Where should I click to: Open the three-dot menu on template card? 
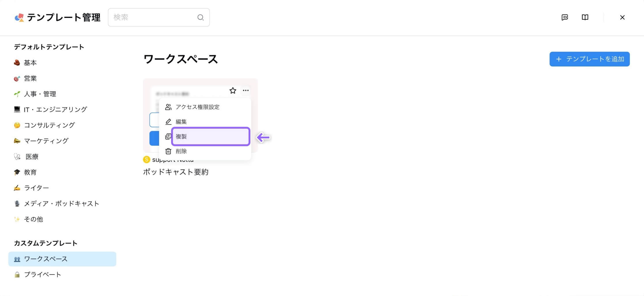245,90
